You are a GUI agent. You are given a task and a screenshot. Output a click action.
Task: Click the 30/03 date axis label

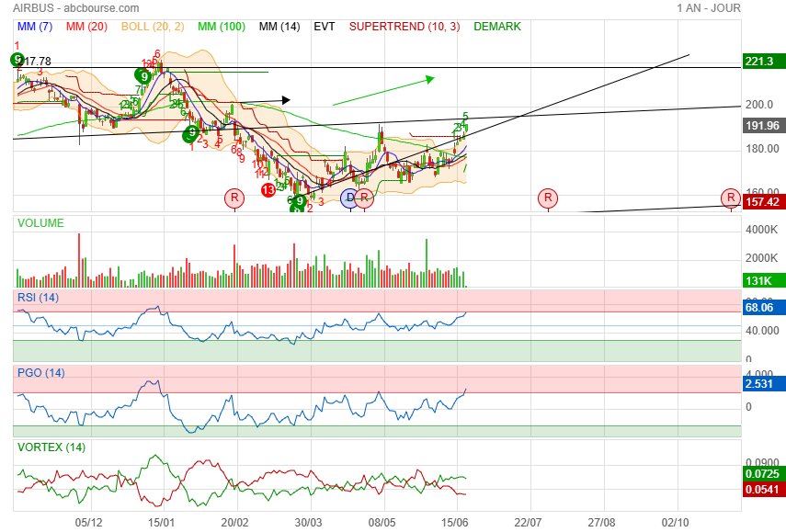pyautogui.click(x=308, y=523)
